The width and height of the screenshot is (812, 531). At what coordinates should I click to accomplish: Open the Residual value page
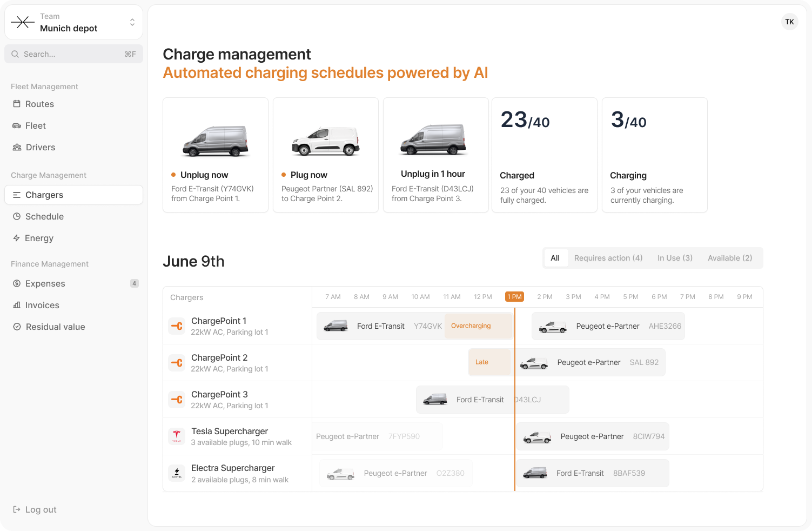(x=55, y=327)
